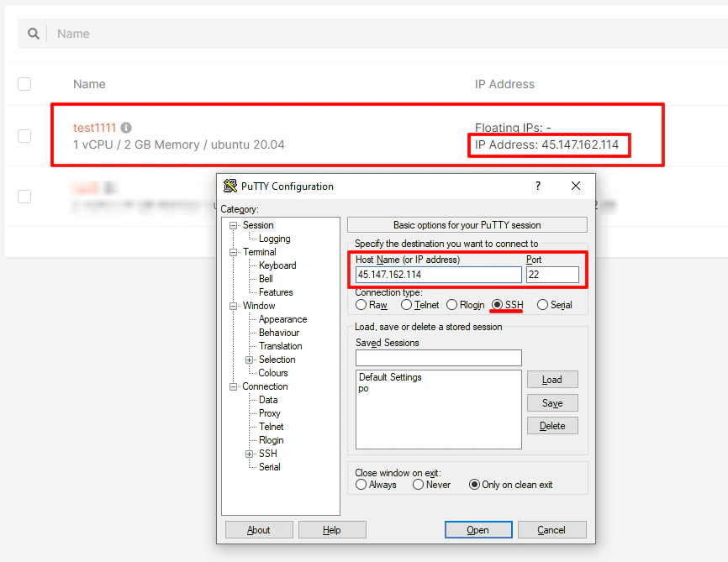
Task: Select Default Settings in the sessions list
Action: (x=390, y=377)
